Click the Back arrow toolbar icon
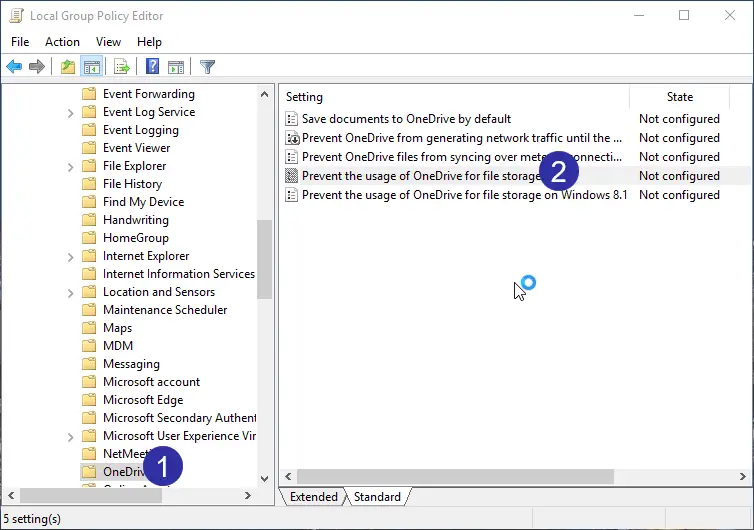754x530 pixels. click(x=14, y=66)
